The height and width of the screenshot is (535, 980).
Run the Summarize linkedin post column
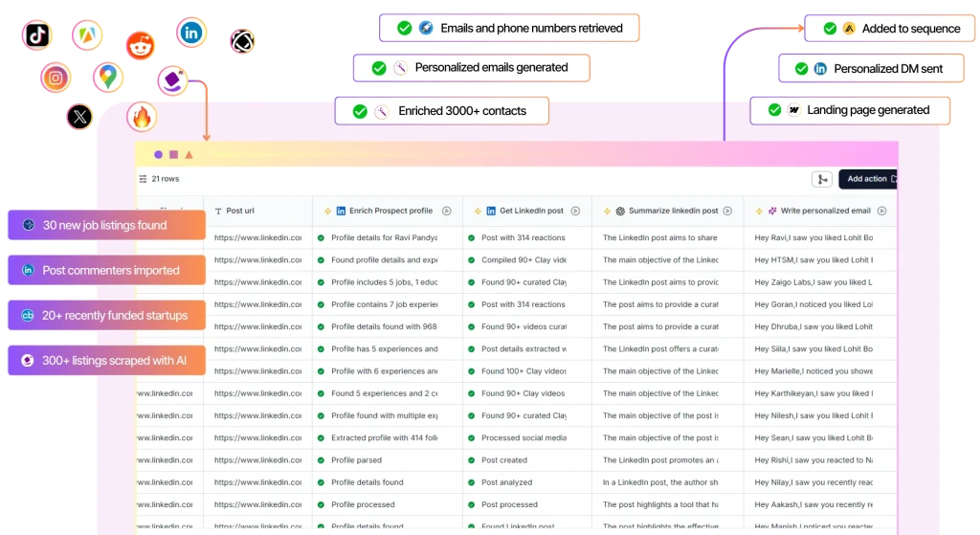point(727,211)
